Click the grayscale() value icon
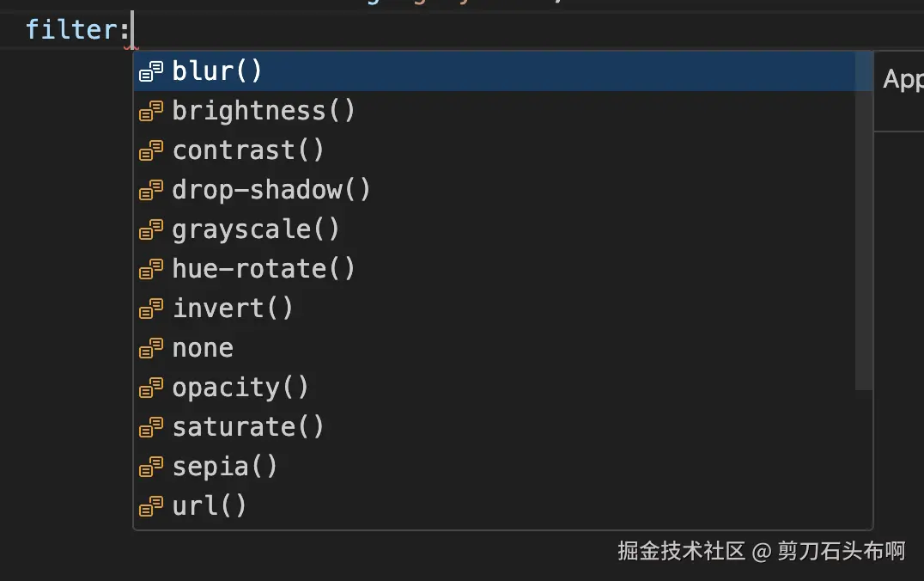 point(151,229)
